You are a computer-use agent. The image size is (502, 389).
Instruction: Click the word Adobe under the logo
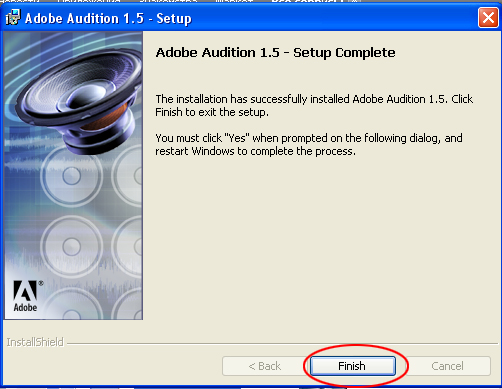pos(25,307)
